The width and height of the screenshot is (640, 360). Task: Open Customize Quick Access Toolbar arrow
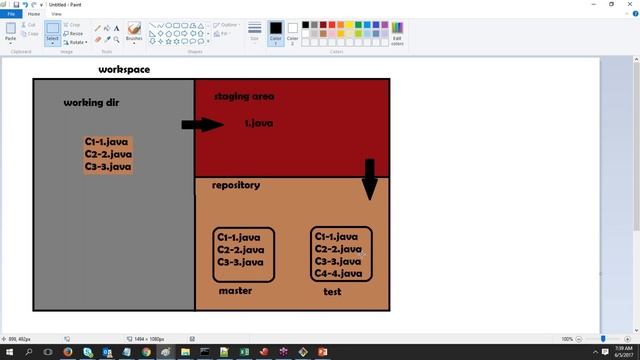pyautogui.click(x=41, y=5)
